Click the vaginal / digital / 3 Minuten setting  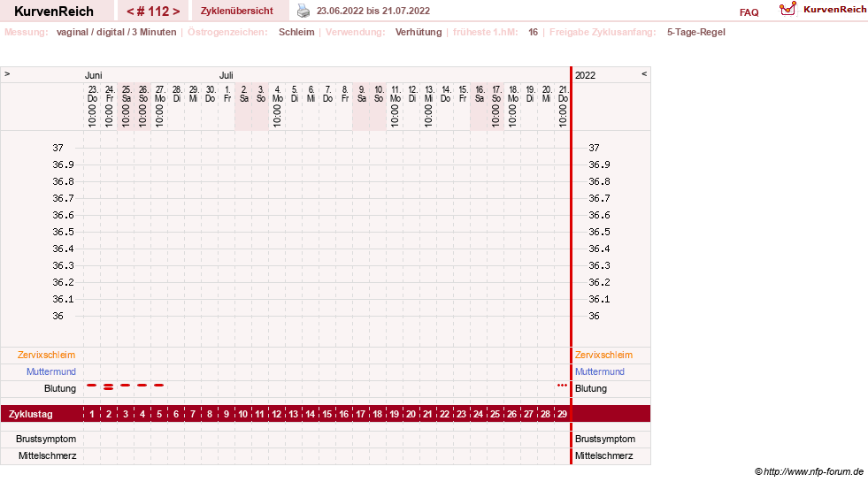[116, 32]
